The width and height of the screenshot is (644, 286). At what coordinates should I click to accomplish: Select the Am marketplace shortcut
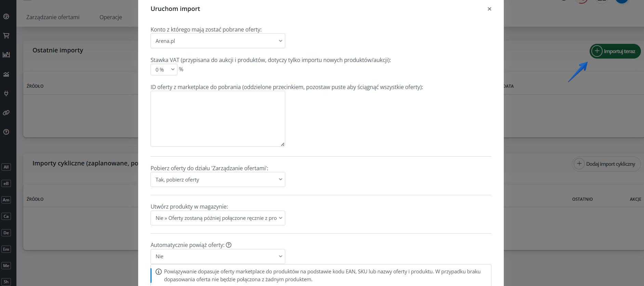click(x=6, y=200)
